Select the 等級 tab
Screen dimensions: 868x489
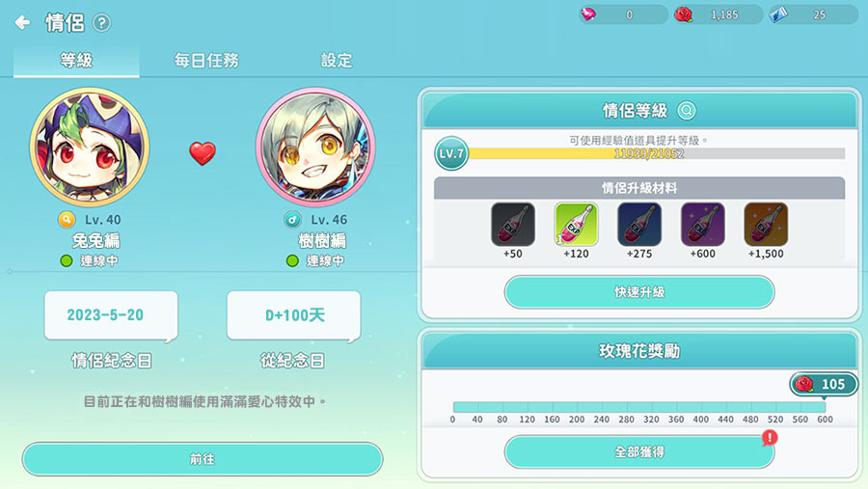pos(76,60)
